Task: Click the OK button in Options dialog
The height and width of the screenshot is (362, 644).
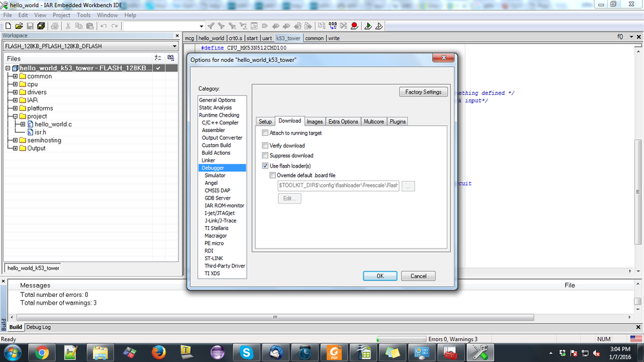Action: [380, 276]
